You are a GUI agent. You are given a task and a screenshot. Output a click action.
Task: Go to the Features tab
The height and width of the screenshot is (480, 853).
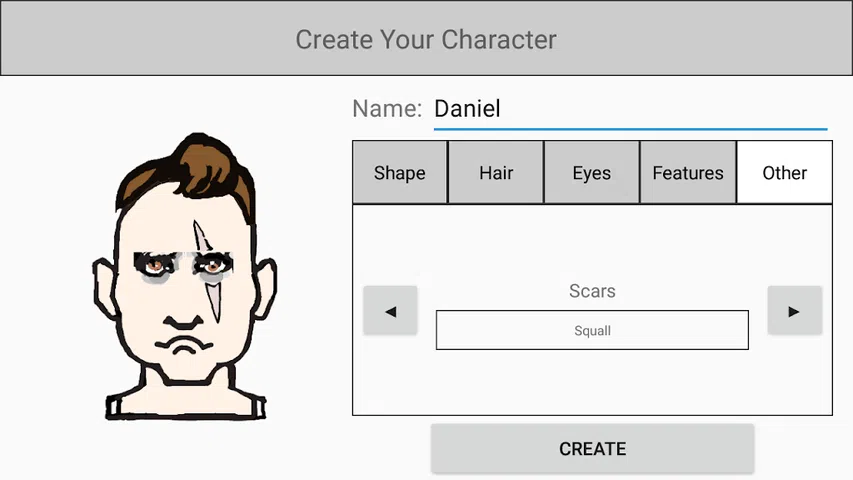(x=688, y=173)
